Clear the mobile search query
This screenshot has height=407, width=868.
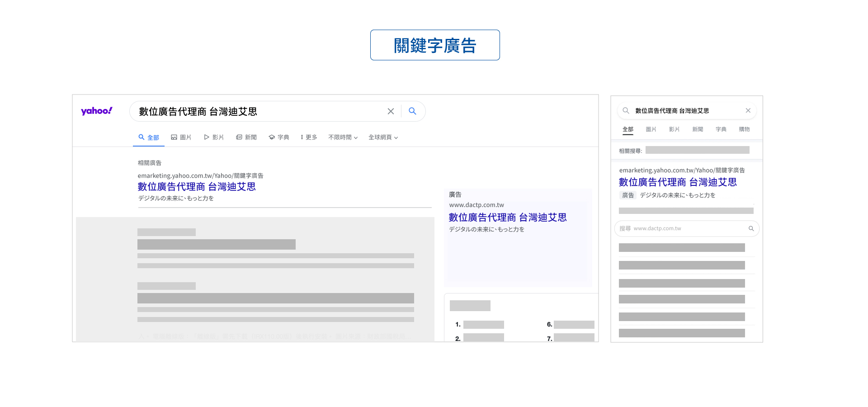[748, 111]
